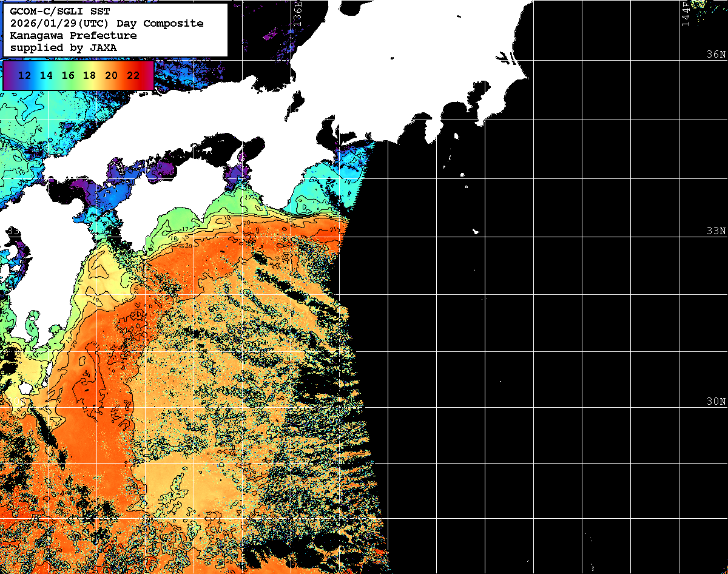728x574 pixels.
Task: Click the 22 degree mark on the color scale
Action: tap(133, 76)
